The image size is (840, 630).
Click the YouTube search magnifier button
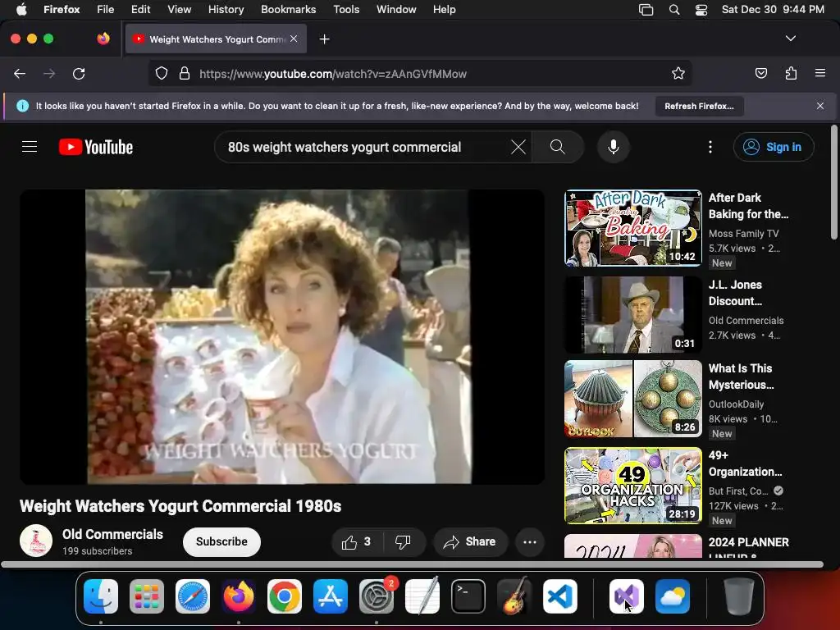pyautogui.click(x=557, y=147)
